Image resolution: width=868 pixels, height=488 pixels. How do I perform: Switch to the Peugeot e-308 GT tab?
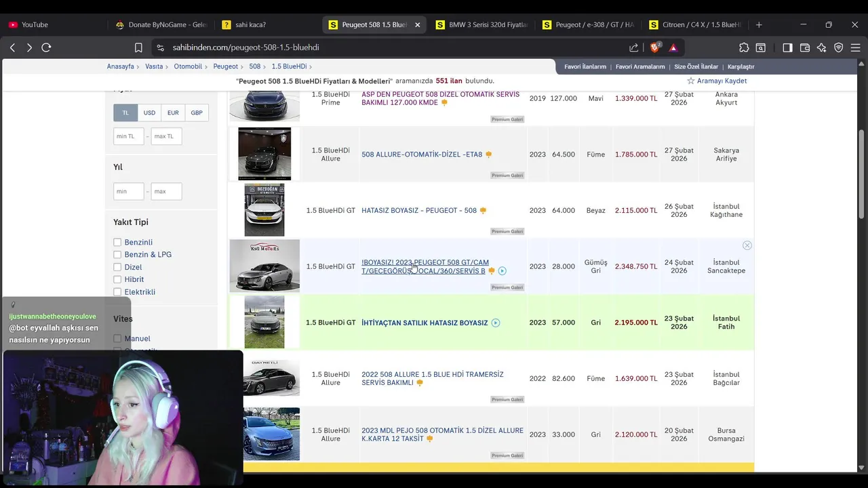[588, 24]
